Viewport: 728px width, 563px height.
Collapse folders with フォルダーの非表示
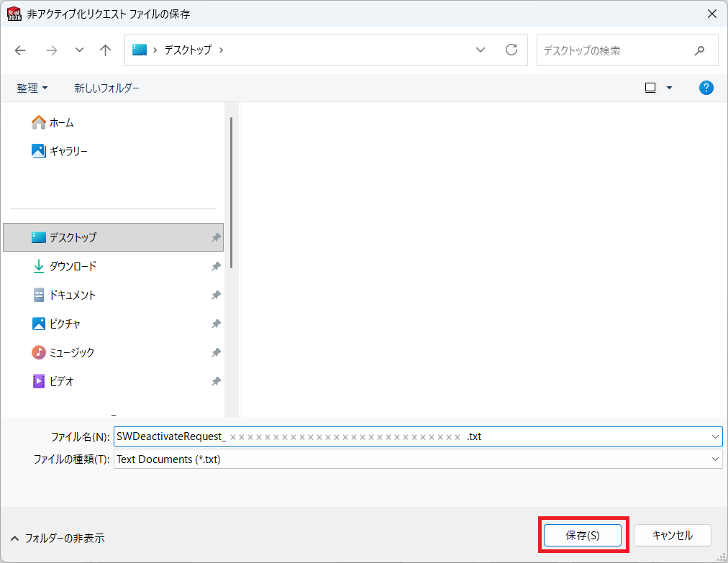point(58,539)
